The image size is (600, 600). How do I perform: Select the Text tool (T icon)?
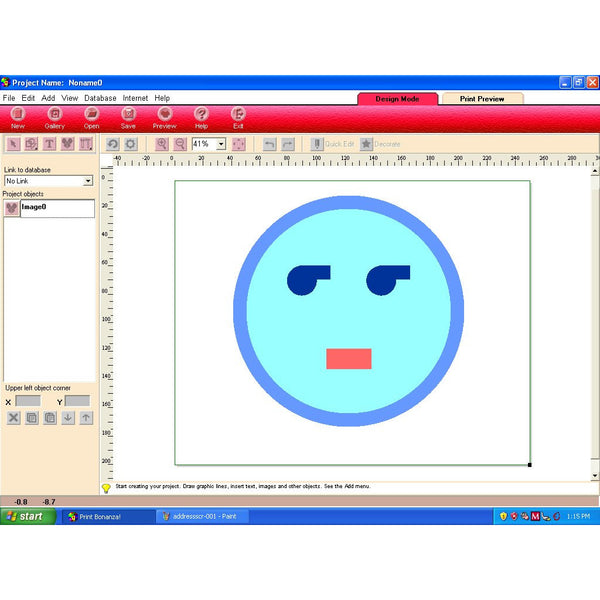pyautogui.click(x=49, y=144)
